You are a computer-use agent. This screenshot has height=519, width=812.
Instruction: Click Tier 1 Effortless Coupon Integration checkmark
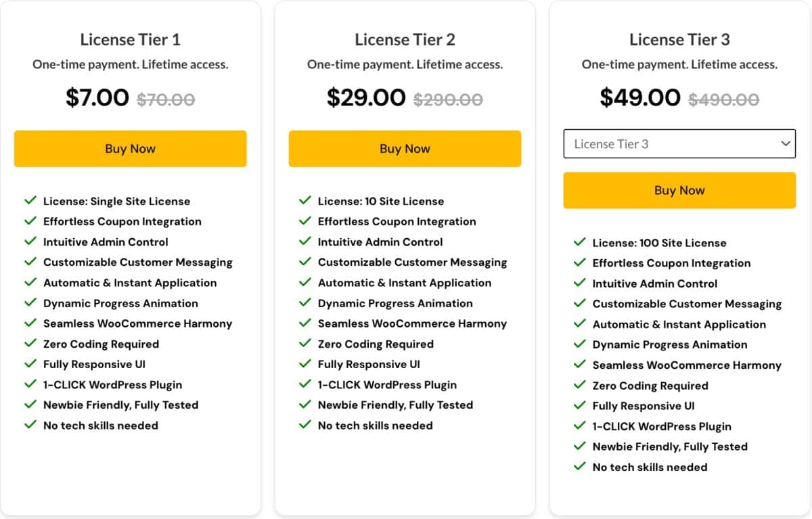30,221
